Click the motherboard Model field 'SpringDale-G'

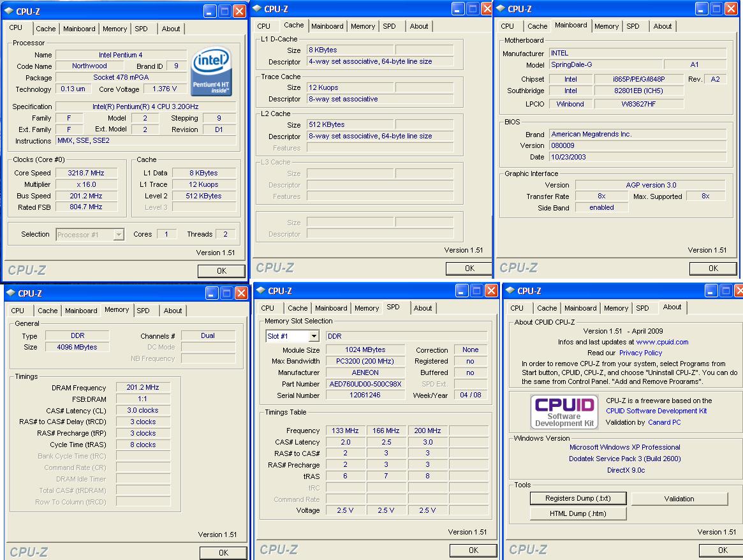[x=606, y=65]
